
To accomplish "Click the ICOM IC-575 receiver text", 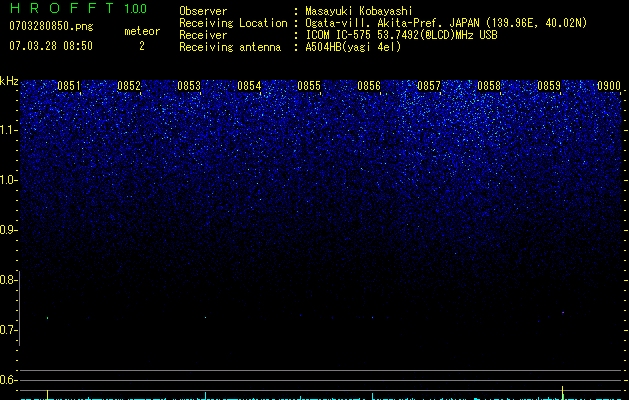I will click(x=401, y=35).
